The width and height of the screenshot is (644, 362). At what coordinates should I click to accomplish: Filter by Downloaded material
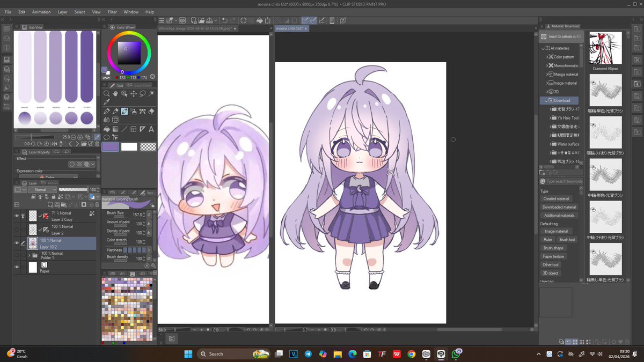[x=559, y=207]
